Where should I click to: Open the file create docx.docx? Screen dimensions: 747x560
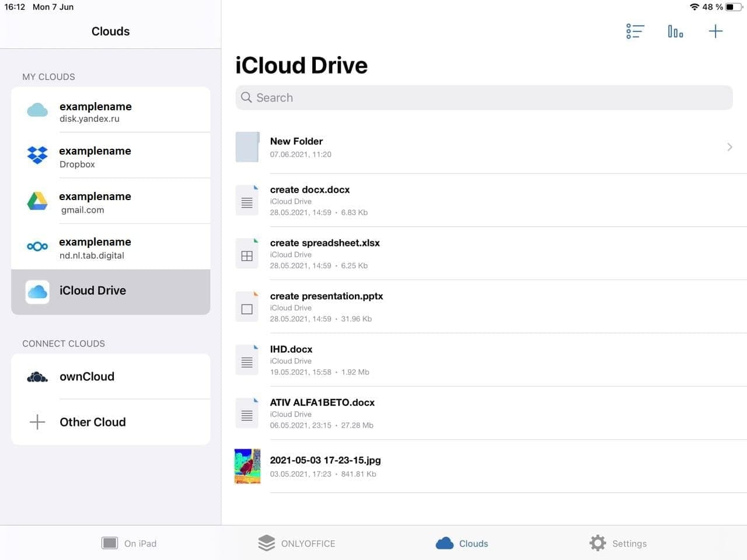pyautogui.click(x=310, y=190)
